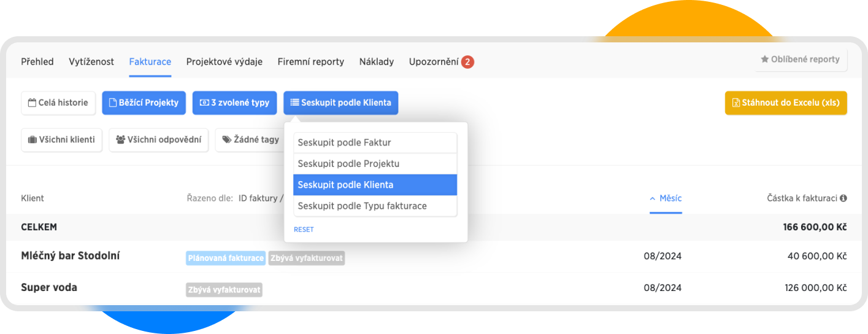The width and height of the screenshot is (868, 334).
Task: Pick Seskupit podle Typu fakturace option
Action: click(375, 206)
